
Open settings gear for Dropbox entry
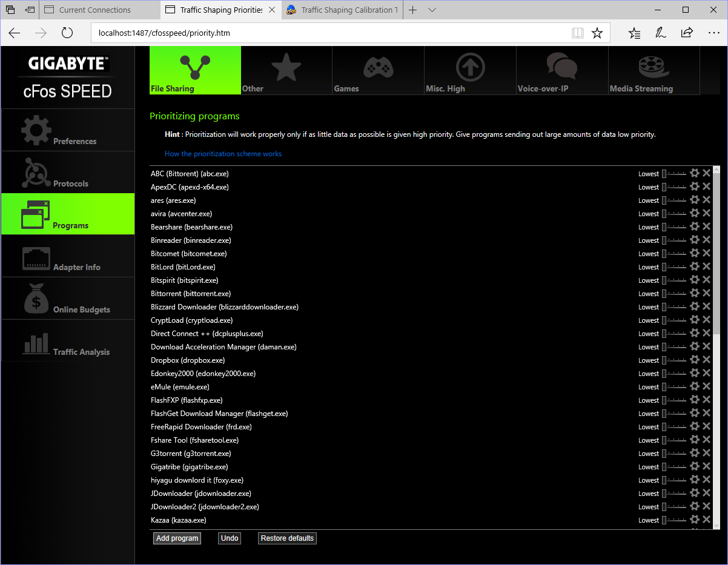coord(695,360)
